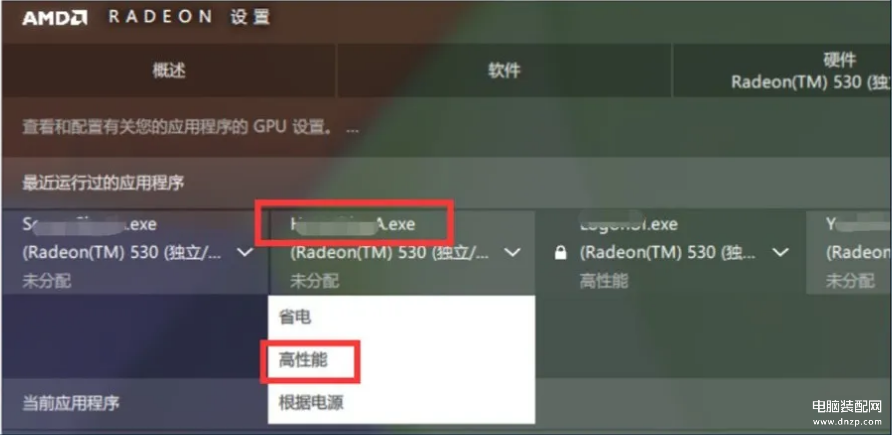Select the partially visible fourth application tile
892x435 pixels.
point(849,252)
